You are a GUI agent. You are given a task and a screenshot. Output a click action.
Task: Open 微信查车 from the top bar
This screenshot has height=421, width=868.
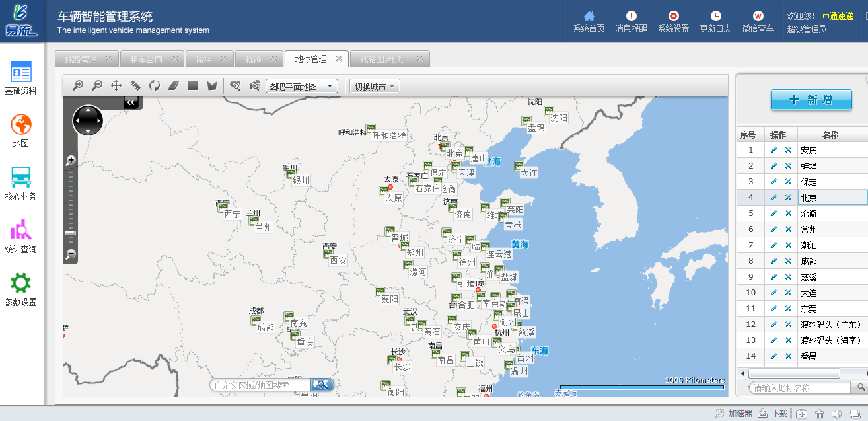(758, 22)
